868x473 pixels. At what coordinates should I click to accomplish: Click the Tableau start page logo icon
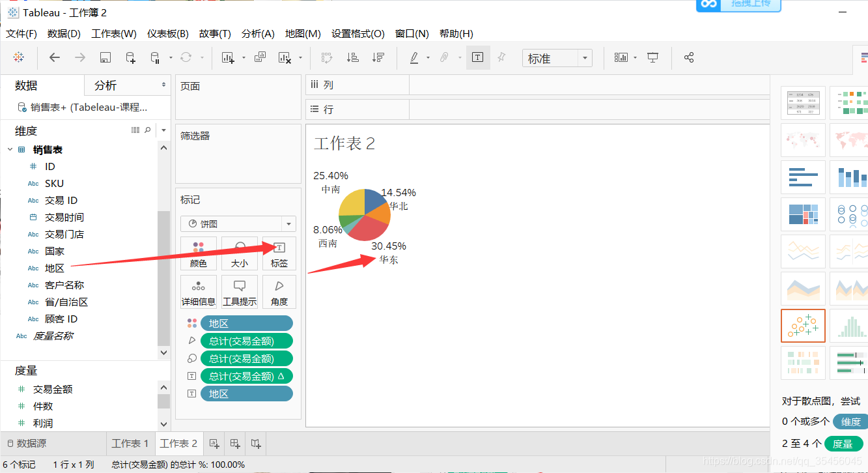(19, 57)
